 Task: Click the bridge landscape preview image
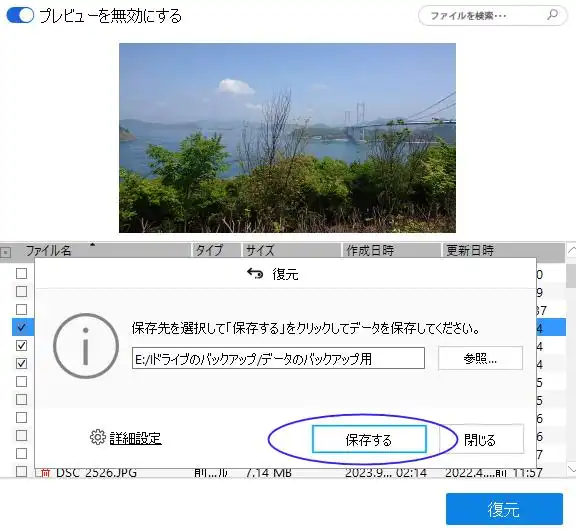(287, 138)
